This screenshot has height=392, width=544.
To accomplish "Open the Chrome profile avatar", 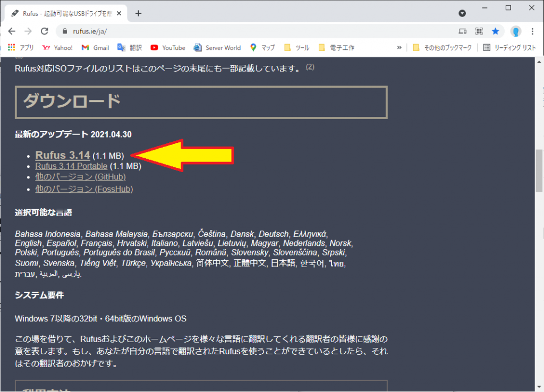I will pyautogui.click(x=516, y=31).
